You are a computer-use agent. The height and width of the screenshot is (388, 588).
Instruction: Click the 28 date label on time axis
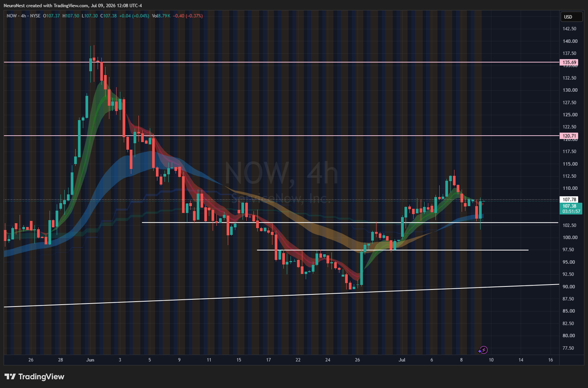[60, 360]
